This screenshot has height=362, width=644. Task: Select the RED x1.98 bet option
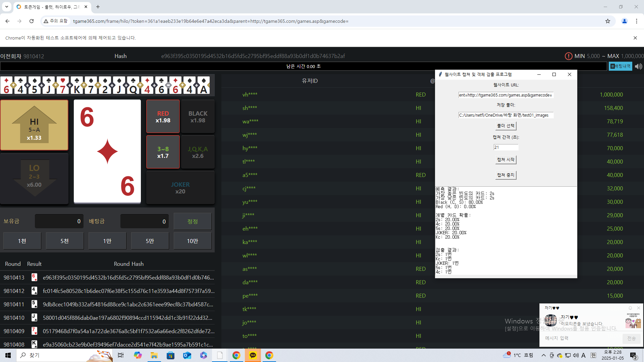pos(163,117)
